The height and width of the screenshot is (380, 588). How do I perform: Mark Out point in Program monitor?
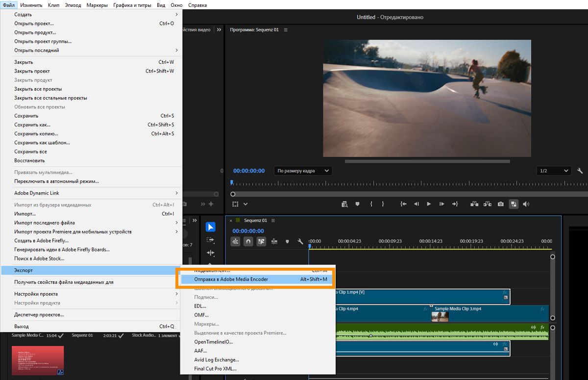pos(383,204)
